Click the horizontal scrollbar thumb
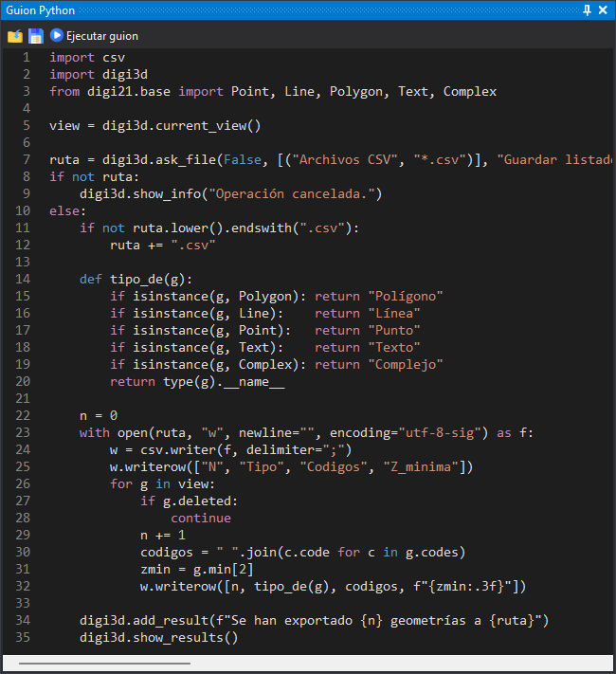 (104, 664)
